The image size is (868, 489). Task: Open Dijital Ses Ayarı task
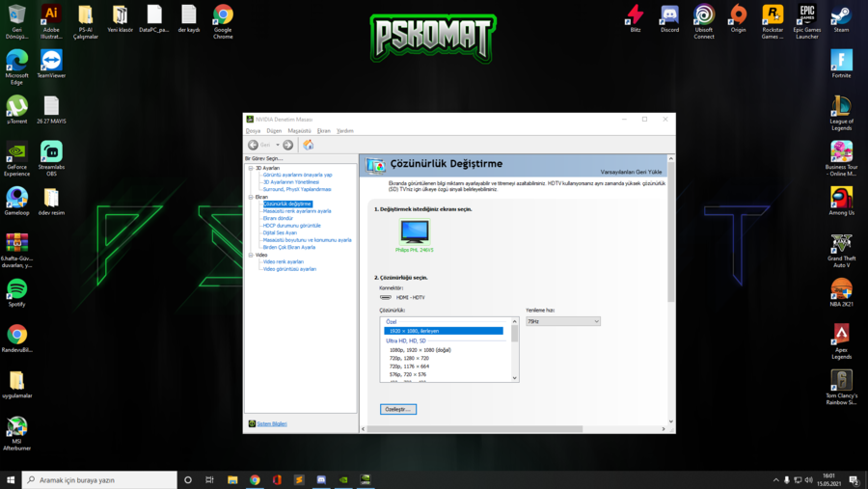(x=280, y=232)
